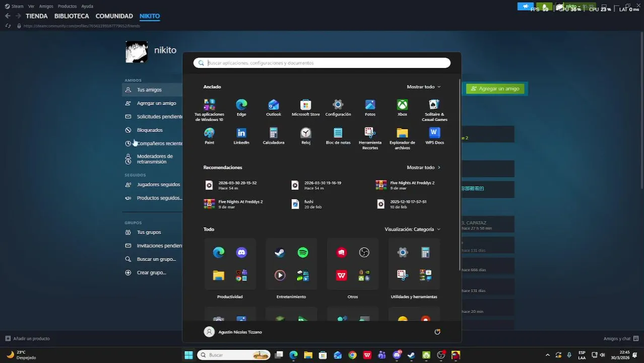Viewport: 644px width, 363px height.
Task: Open Explorador de archivos pinned app
Action: [402, 139]
